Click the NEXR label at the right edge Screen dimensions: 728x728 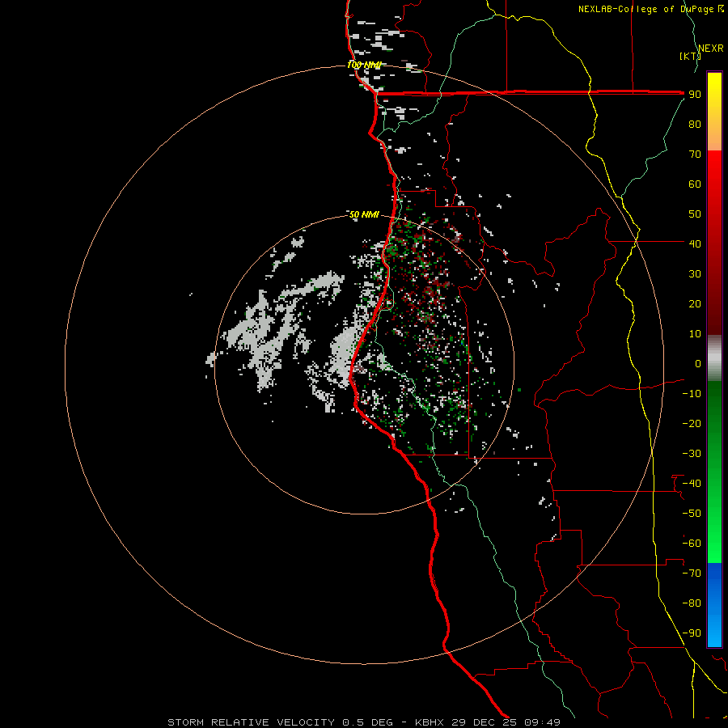click(711, 49)
